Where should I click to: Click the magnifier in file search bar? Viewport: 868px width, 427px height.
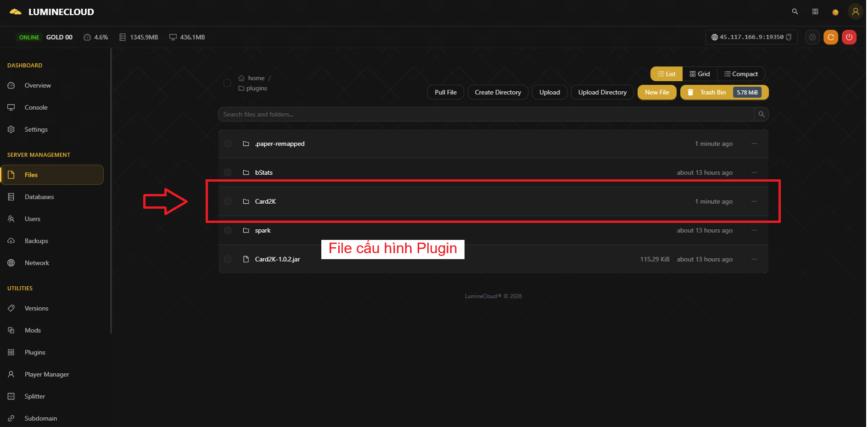761,114
